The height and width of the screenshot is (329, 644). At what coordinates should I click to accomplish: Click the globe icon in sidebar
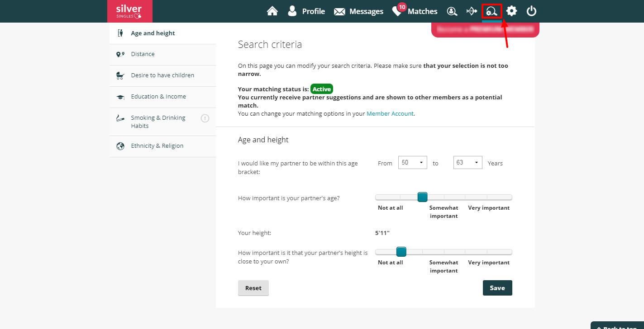120,146
